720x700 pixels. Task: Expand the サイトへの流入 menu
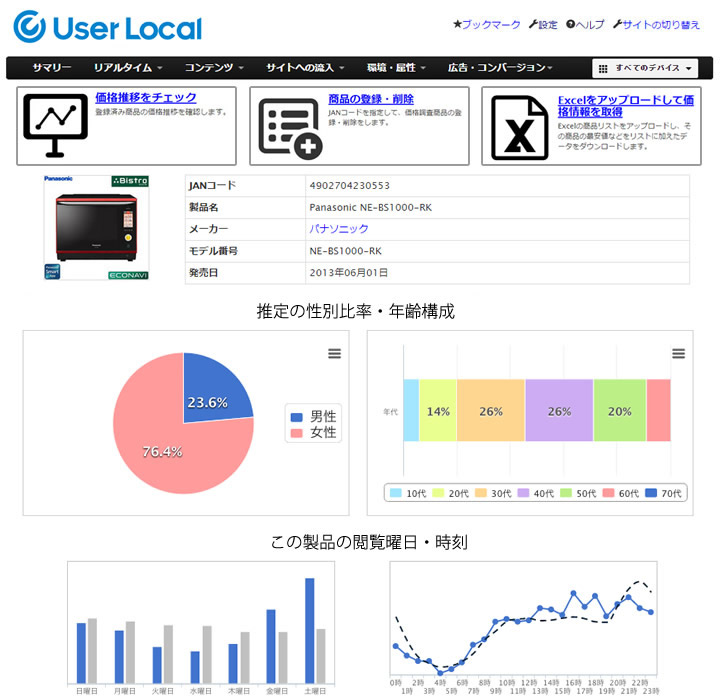click(x=305, y=68)
